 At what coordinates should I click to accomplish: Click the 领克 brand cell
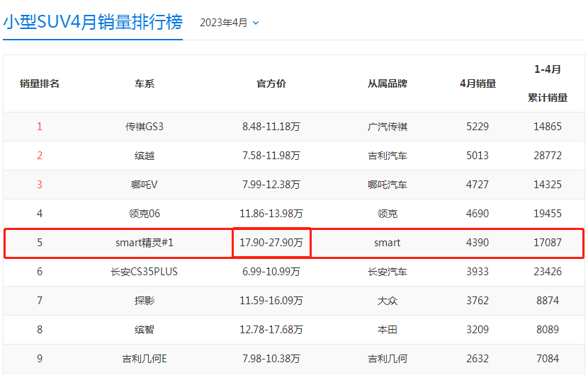[x=388, y=214]
